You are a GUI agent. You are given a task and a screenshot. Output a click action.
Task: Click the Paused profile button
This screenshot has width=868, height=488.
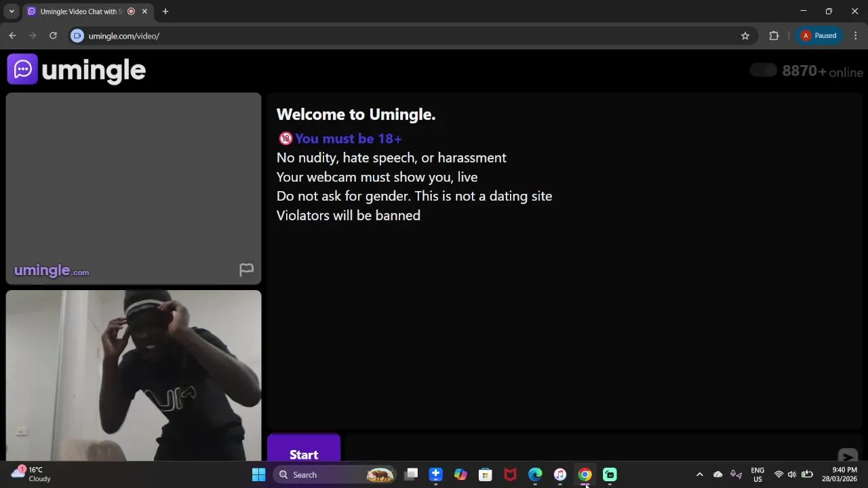pos(819,36)
